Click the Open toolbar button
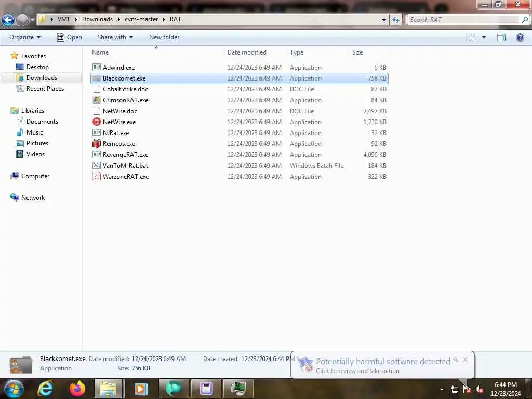Screen dimensions: 532x399 pyautogui.click(x=70, y=37)
